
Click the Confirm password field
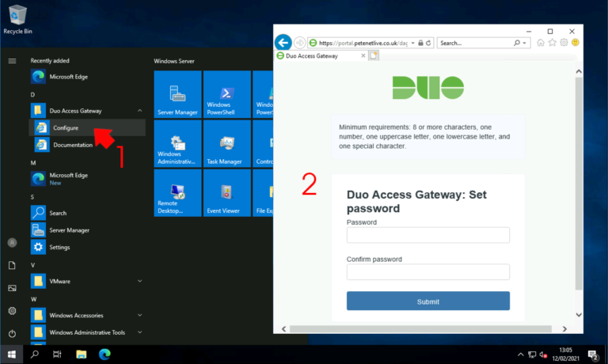pos(428,271)
